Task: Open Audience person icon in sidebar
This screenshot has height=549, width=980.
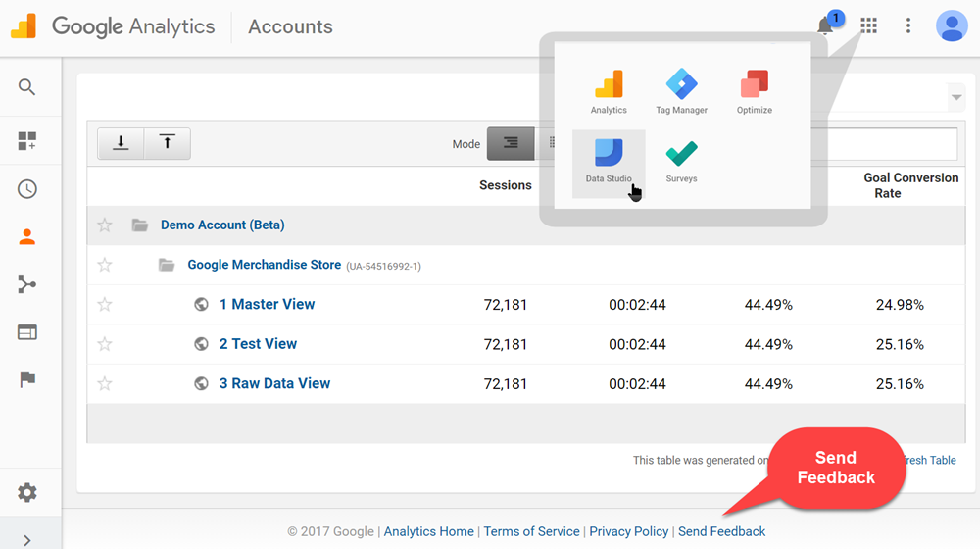Action: [26, 237]
